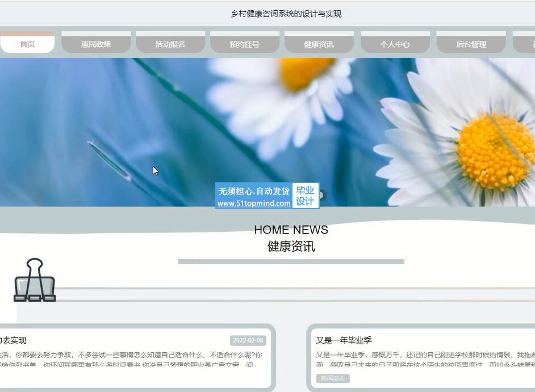Open the 后台管理 tab
This screenshot has height=392, width=535.
point(471,42)
